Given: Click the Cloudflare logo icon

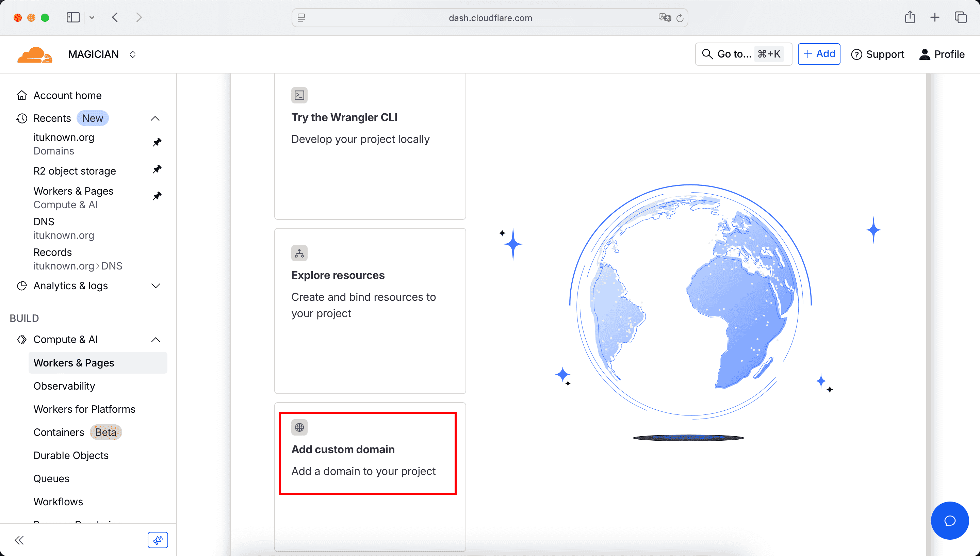Looking at the screenshot, I should point(35,54).
